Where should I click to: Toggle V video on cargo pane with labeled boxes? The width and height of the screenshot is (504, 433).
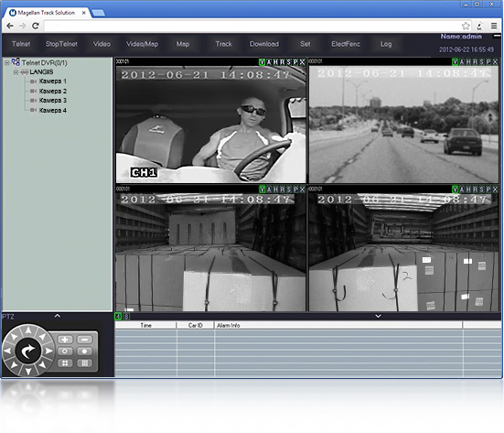point(455,189)
